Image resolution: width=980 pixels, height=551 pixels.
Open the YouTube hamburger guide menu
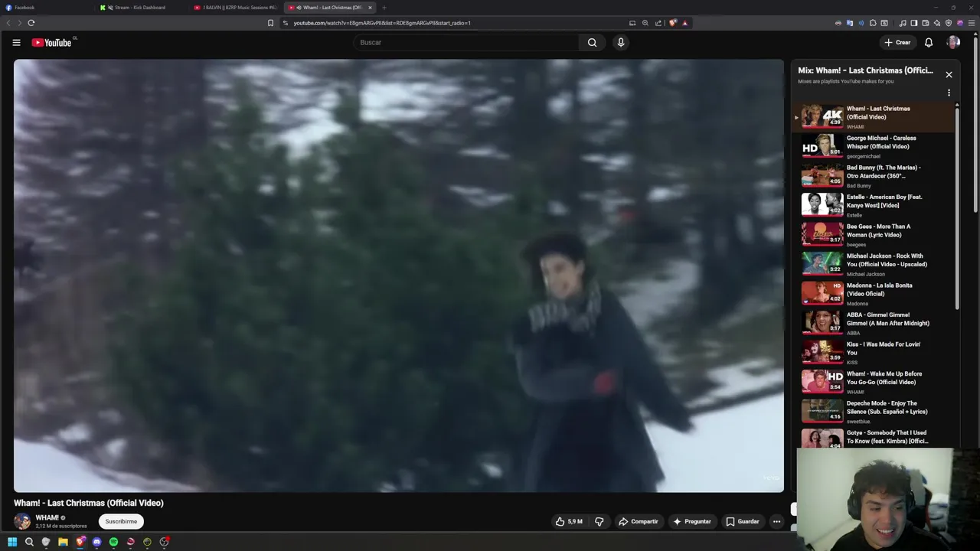[16, 43]
